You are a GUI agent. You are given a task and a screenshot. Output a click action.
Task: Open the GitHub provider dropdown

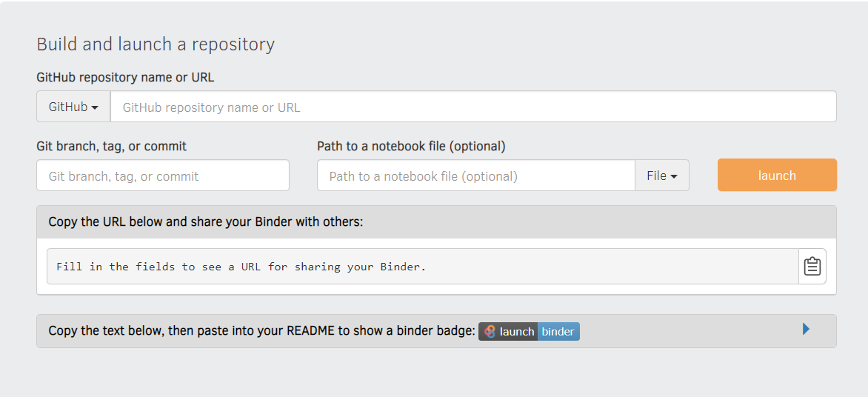pos(73,107)
